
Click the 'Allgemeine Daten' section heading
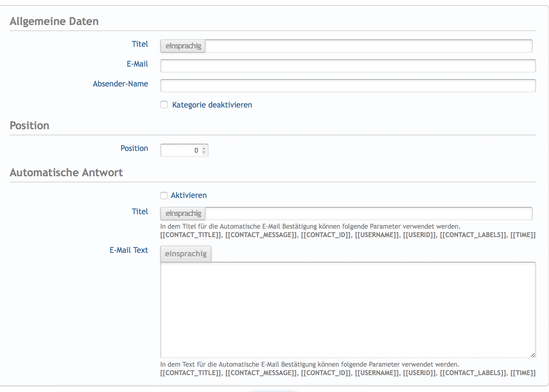[54, 21]
